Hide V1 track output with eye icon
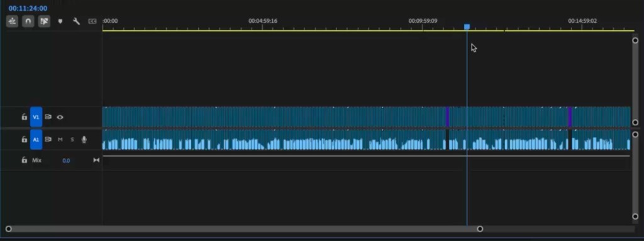The height and width of the screenshot is (241, 644). click(x=60, y=117)
